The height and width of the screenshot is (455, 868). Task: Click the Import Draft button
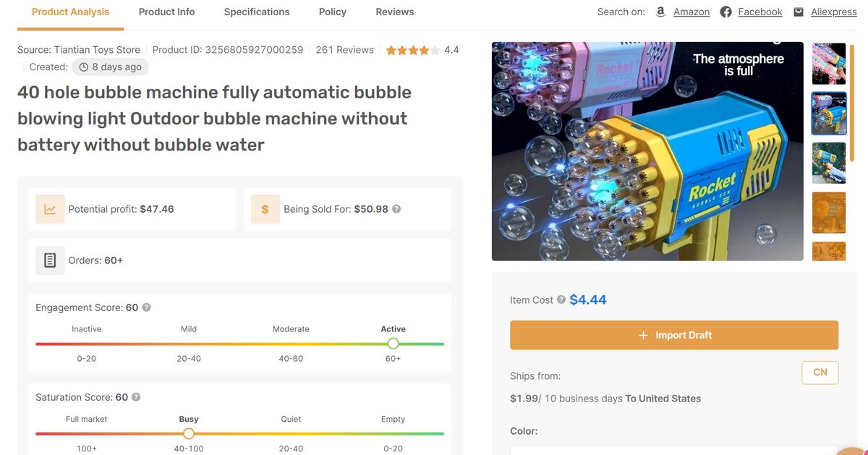click(x=673, y=334)
